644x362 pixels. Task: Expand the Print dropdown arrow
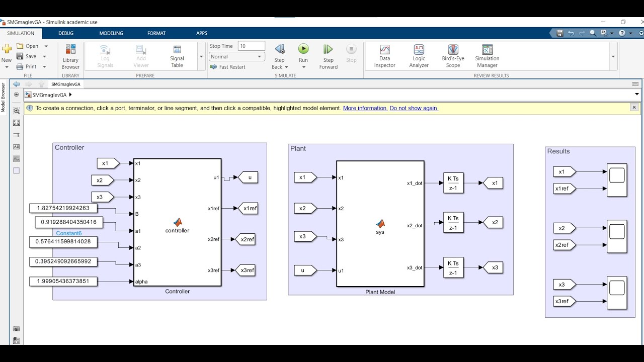pos(44,66)
